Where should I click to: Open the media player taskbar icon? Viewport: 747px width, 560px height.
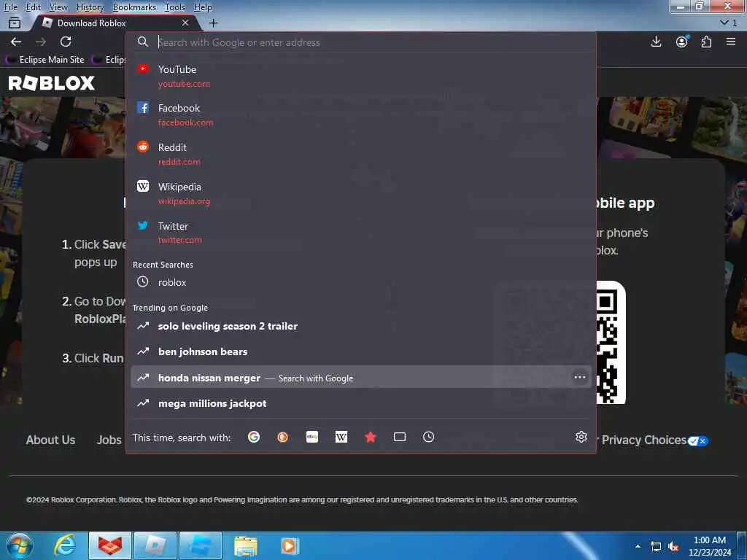(289, 545)
